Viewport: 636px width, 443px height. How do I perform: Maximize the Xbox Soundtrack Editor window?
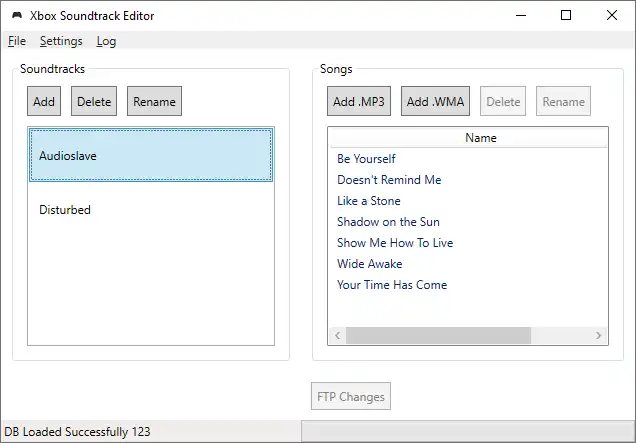click(x=566, y=15)
